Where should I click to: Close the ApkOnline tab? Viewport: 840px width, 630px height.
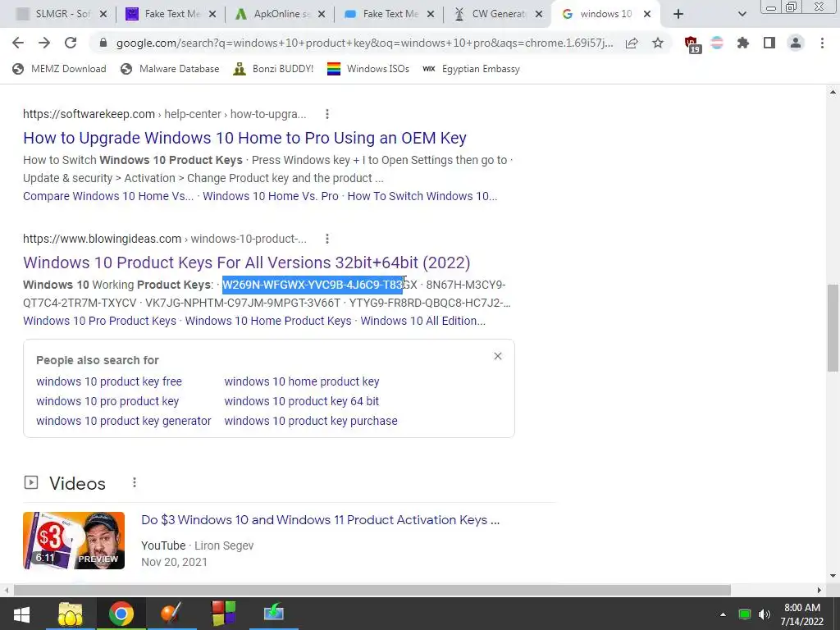tap(322, 14)
